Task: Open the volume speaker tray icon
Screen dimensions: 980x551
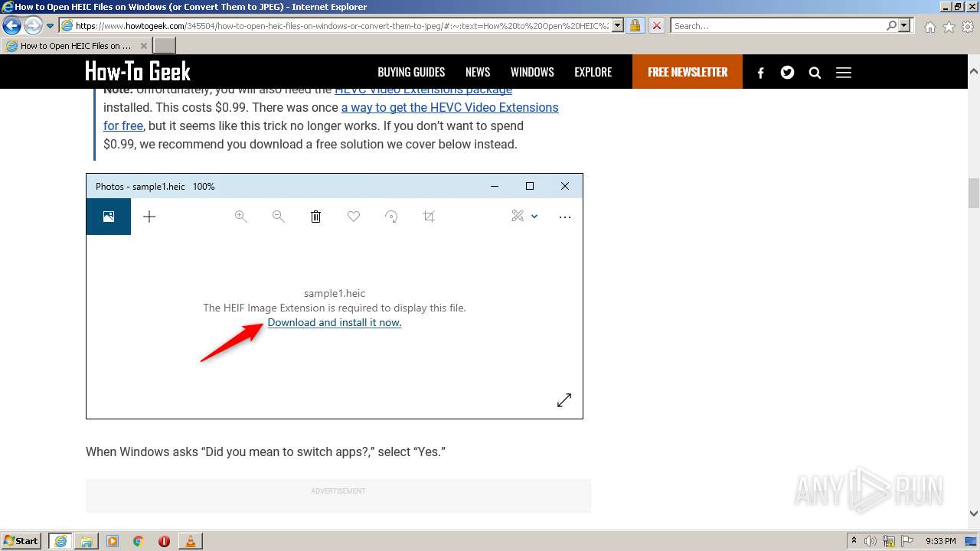Action: click(871, 541)
